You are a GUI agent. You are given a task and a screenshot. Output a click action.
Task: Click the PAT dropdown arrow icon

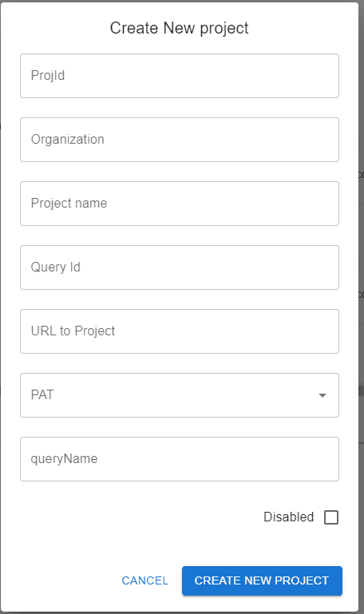point(322,395)
